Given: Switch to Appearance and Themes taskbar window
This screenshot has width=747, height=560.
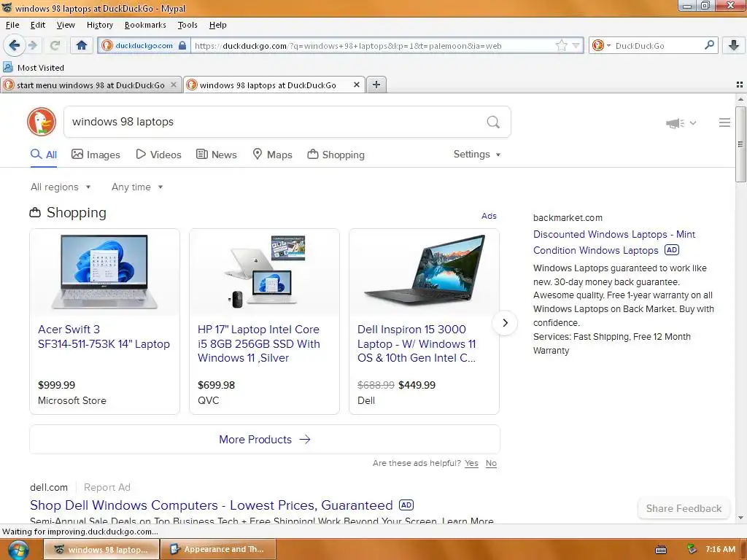Looking at the screenshot, I should coord(217,549).
